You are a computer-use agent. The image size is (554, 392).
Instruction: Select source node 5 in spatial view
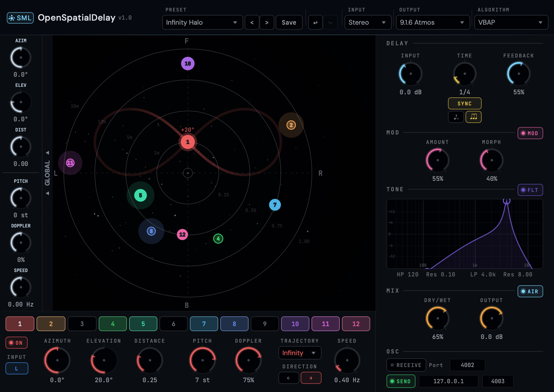click(x=141, y=195)
